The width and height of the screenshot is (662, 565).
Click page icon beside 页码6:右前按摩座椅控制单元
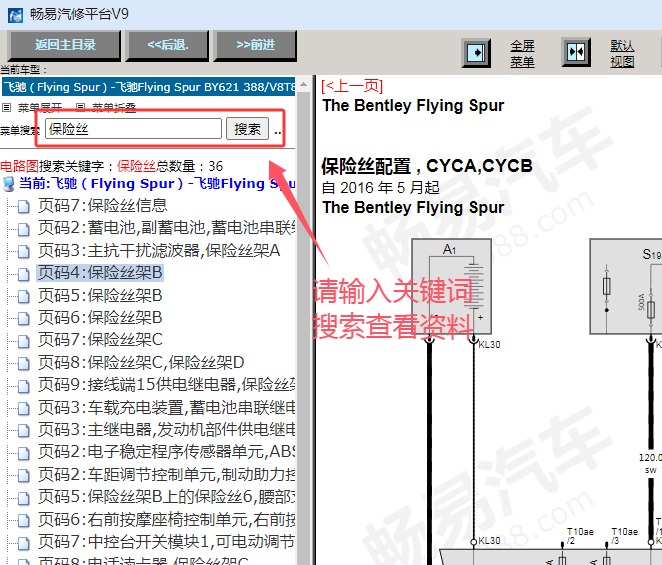pyautogui.click(x=24, y=520)
